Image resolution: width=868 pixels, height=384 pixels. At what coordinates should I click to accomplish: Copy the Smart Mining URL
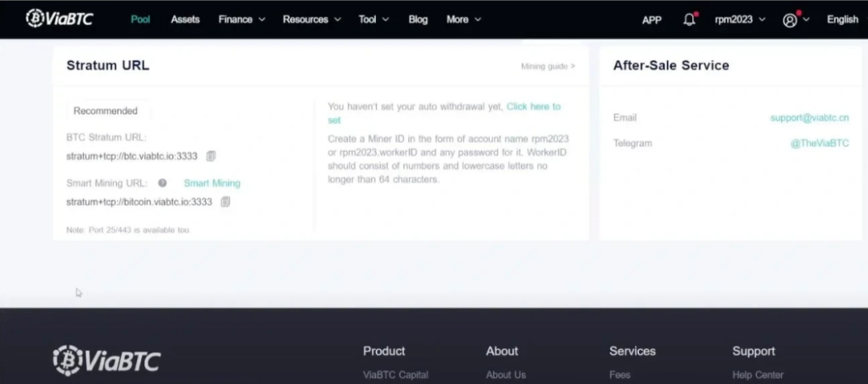[x=226, y=202]
